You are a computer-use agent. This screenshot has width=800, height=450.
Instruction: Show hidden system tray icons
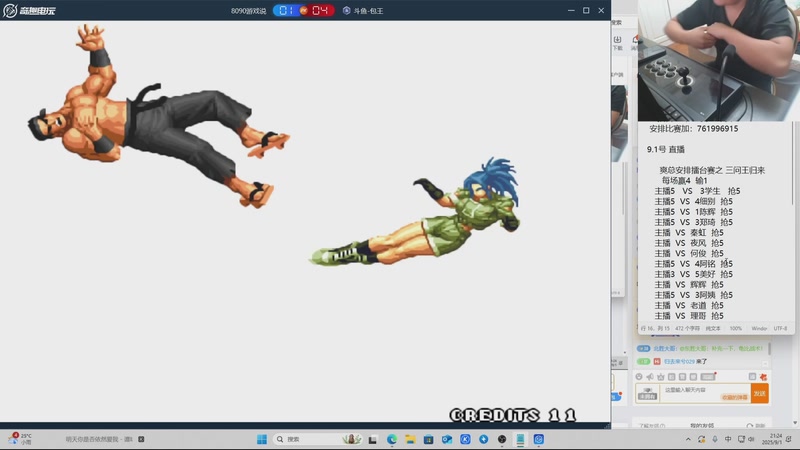pos(688,439)
